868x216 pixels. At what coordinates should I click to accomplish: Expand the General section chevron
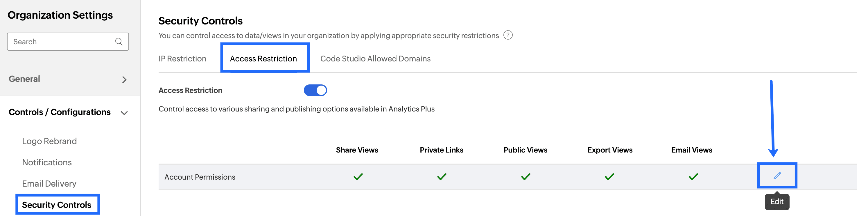click(x=124, y=80)
